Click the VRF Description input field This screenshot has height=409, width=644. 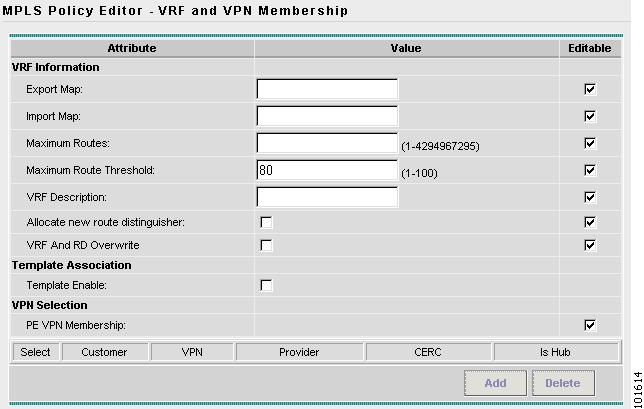(327, 197)
